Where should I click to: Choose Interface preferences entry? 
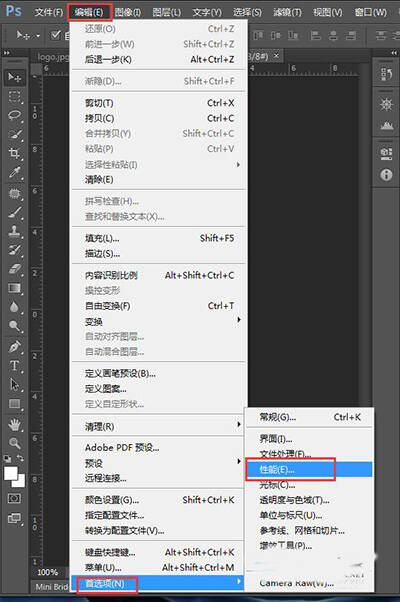(x=309, y=438)
